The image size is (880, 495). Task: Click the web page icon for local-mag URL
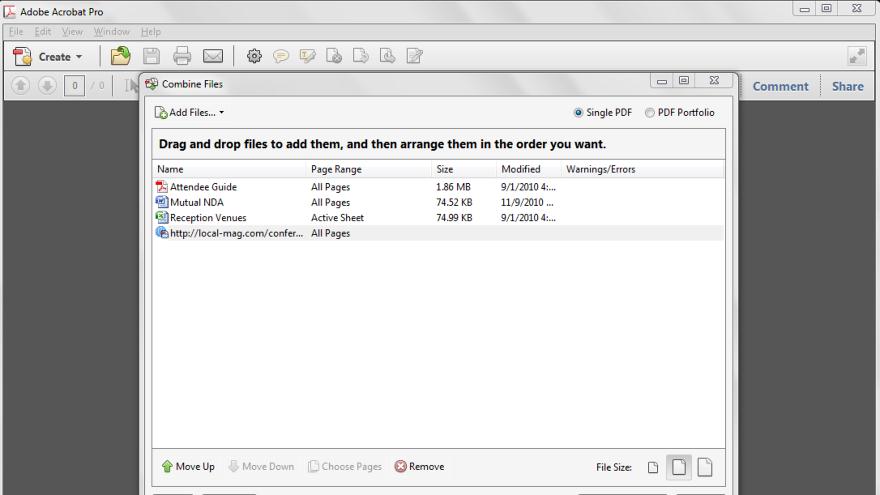pos(162,232)
